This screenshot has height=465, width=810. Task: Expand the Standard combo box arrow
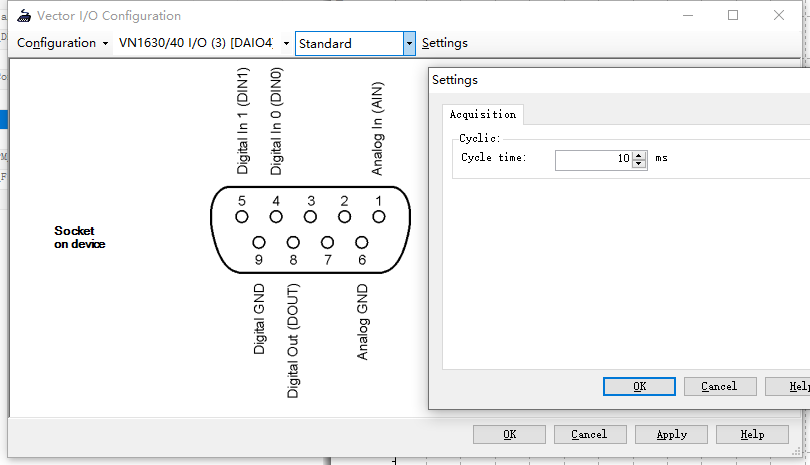409,43
